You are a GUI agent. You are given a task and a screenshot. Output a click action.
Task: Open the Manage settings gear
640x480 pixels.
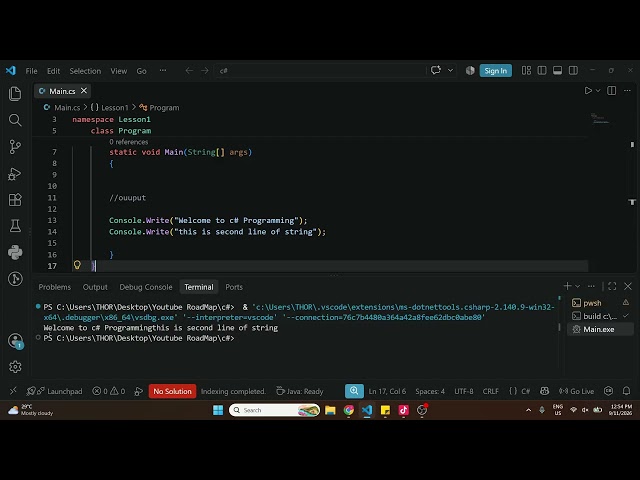coord(15,367)
